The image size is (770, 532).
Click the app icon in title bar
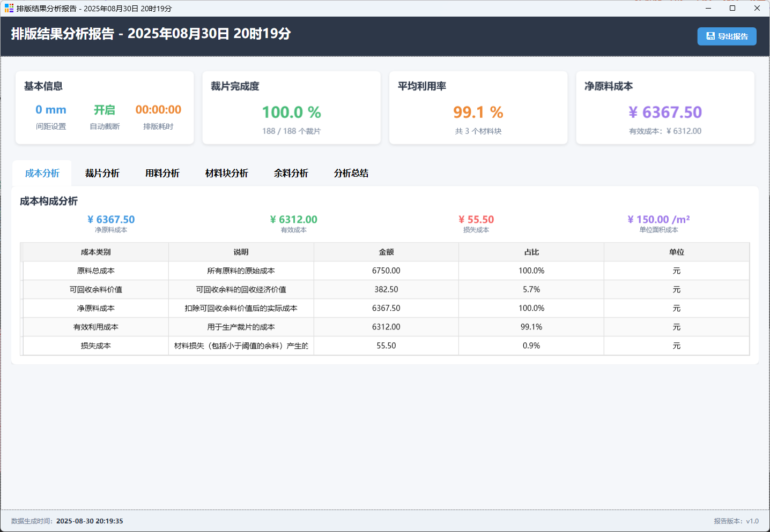[x=9, y=9]
